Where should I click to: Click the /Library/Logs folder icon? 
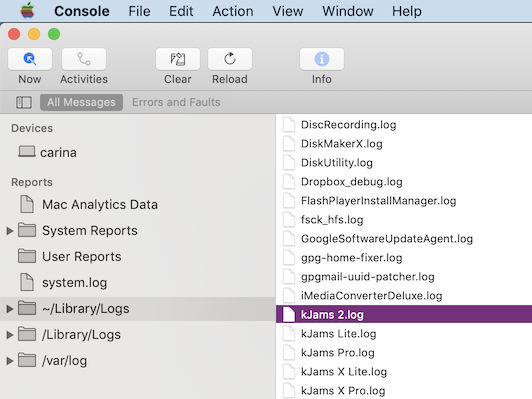[x=27, y=334]
